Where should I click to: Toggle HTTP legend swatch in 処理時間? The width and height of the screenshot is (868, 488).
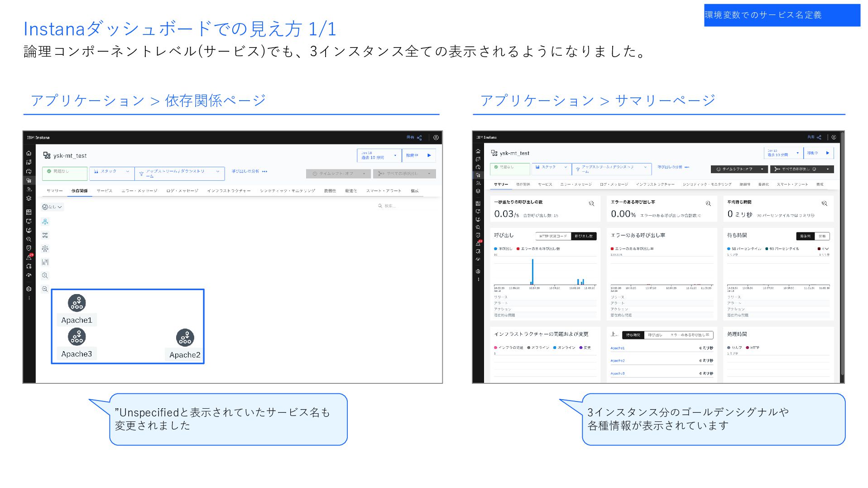coord(747,348)
